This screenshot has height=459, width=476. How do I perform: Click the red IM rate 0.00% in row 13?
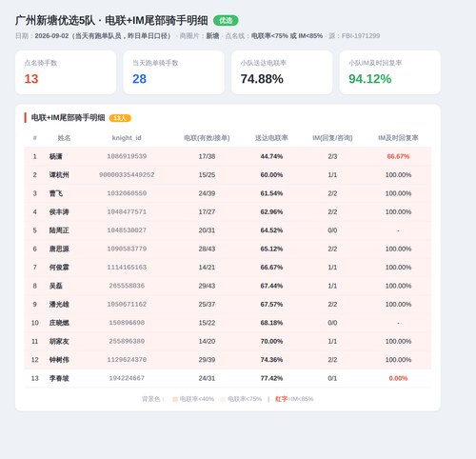pos(398,378)
